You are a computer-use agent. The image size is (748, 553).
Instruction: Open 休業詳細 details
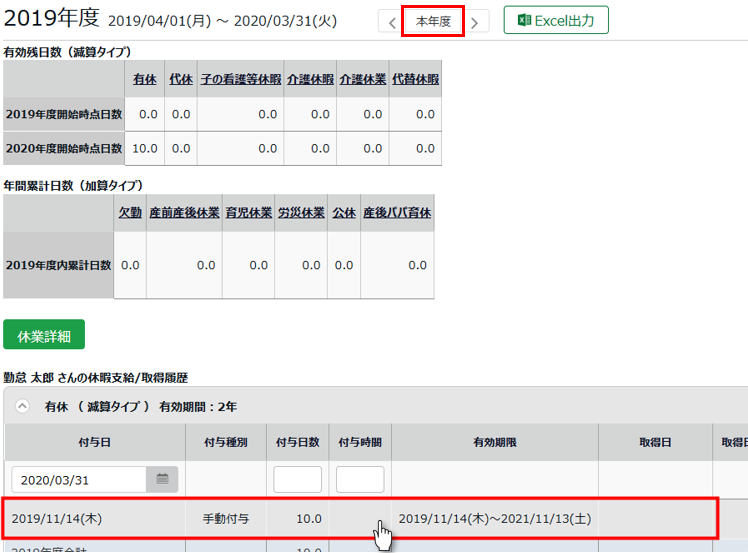click(44, 336)
